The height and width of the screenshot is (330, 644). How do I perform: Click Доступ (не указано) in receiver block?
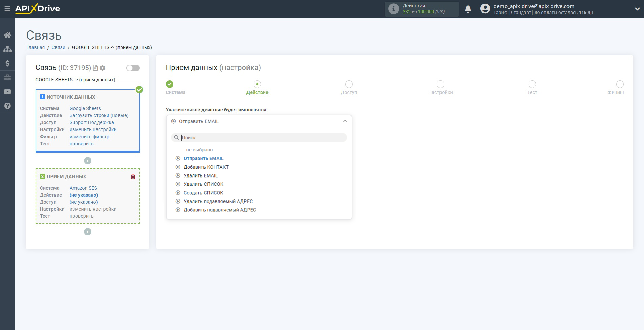coord(84,202)
